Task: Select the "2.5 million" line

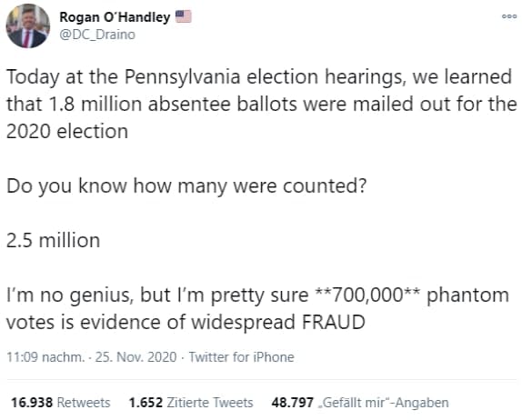Action: (54, 240)
